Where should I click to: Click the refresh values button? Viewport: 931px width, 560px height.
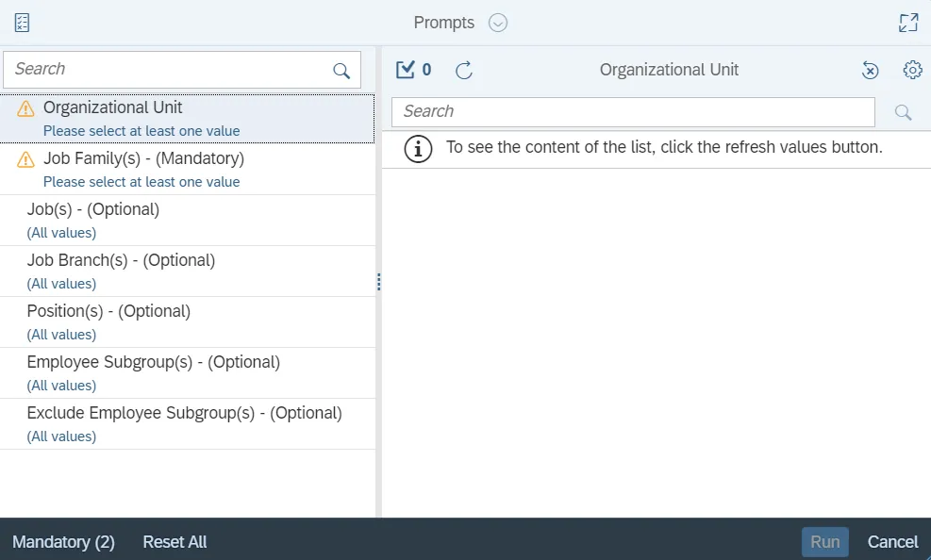coord(464,70)
